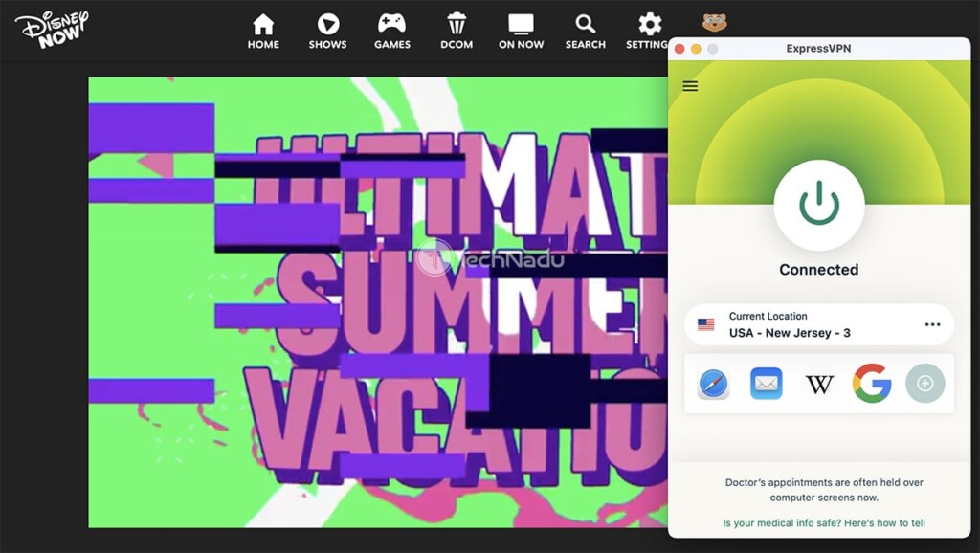The image size is (980, 553).
Task: Click the Ultimate Summer Vacation video player
Action: [x=377, y=301]
